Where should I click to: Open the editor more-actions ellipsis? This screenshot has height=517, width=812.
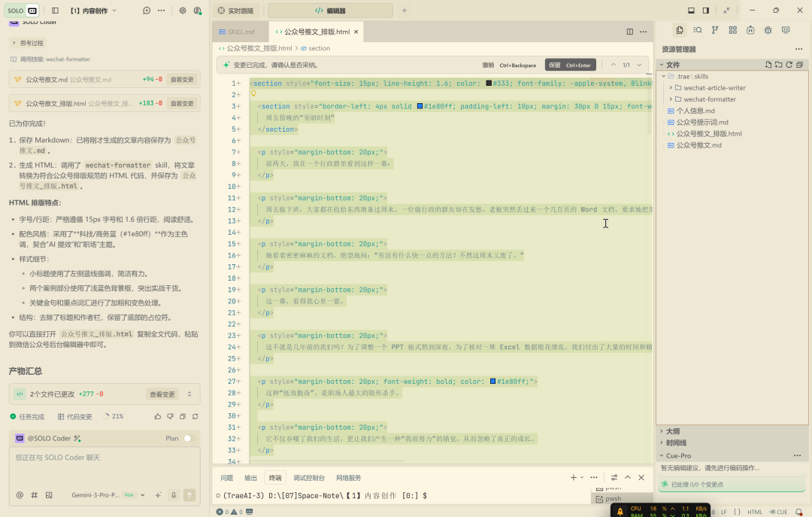tap(643, 32)
